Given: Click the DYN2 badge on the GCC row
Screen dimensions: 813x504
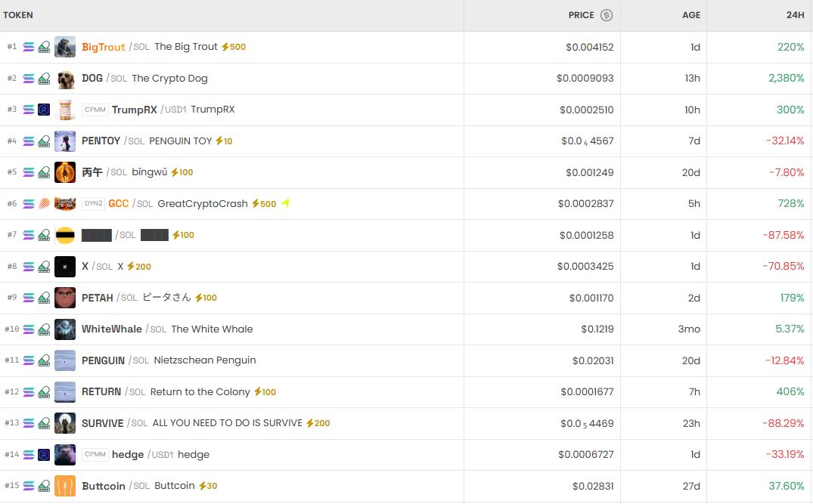Looking at the screenshot, I should click(93, 203).
